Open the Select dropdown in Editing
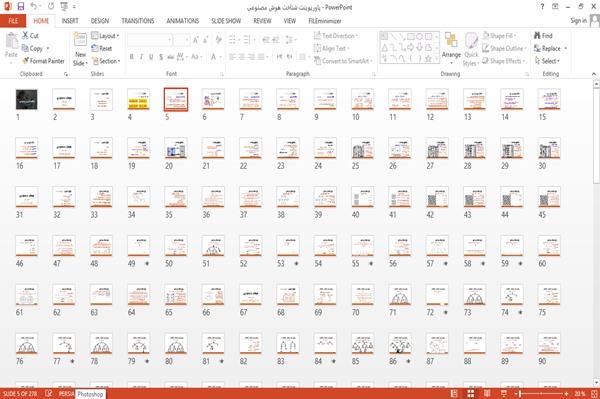This screenshot has width=600, height=399. 547,61
